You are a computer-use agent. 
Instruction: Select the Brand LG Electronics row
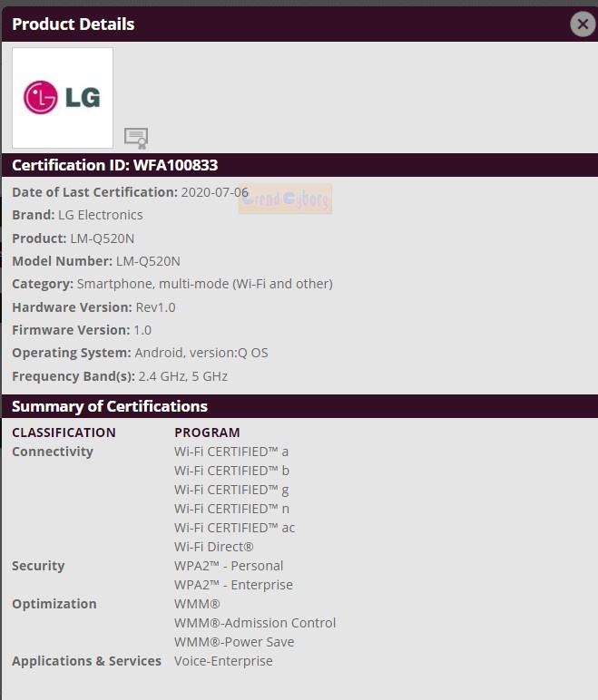(x=78, y=215)
